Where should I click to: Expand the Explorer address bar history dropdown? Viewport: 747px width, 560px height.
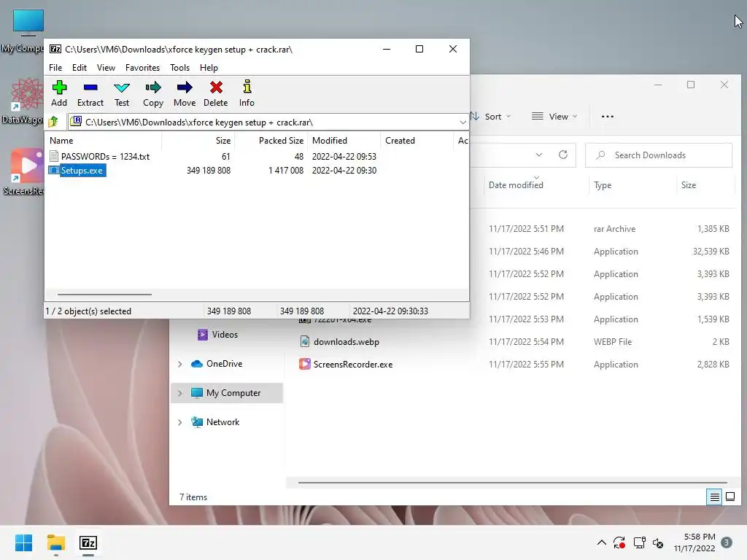(539, 155)
